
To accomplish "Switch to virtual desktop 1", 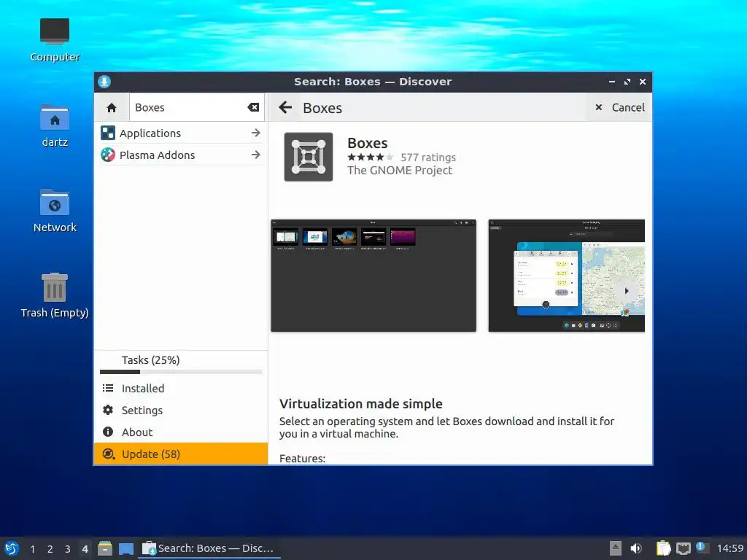I will pyautogui.click(x=32, y=549).
